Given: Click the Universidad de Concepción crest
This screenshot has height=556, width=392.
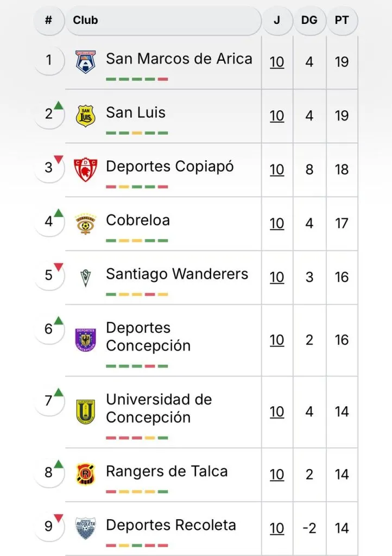Looking at the screenshot, I should coord(86,412).
